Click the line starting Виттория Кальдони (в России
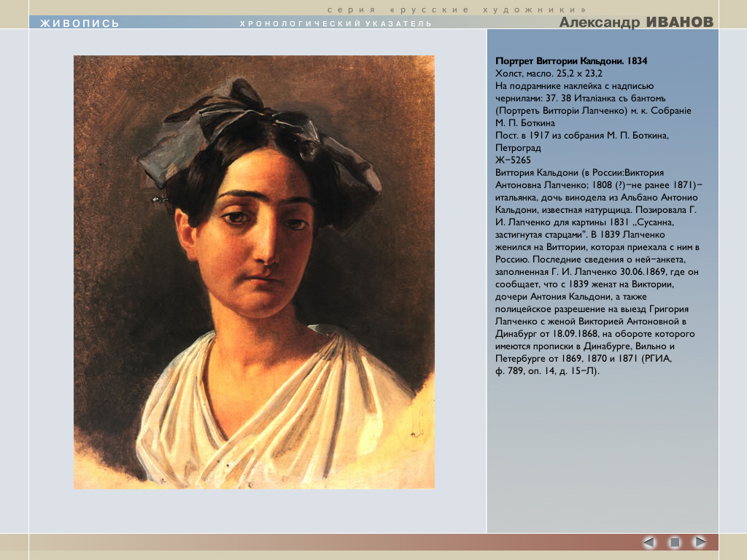This screenshot has height=560, width=747. (x=579, y=172)
